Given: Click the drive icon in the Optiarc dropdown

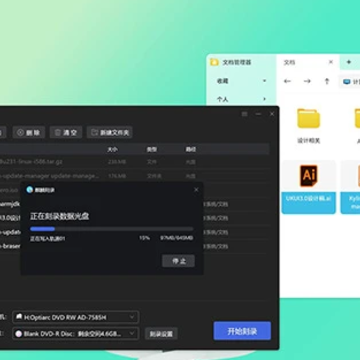Looking at the screenshot, I should [x=19, y=317].
